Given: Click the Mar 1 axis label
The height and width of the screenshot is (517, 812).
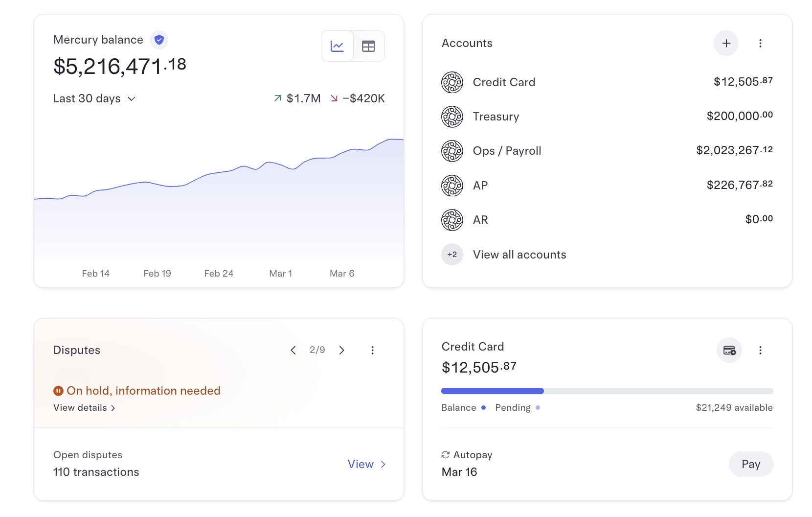Looking at the screenshot, I should [280, 274].
